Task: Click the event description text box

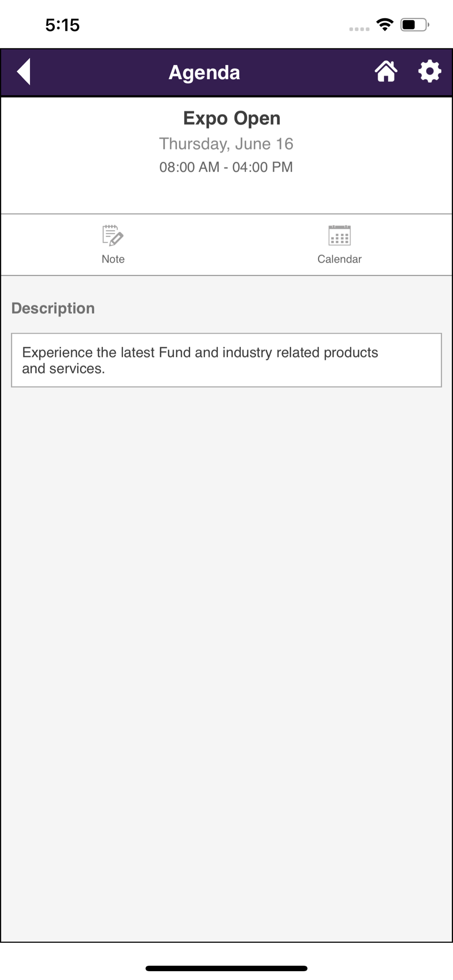Action: point(226,360)
